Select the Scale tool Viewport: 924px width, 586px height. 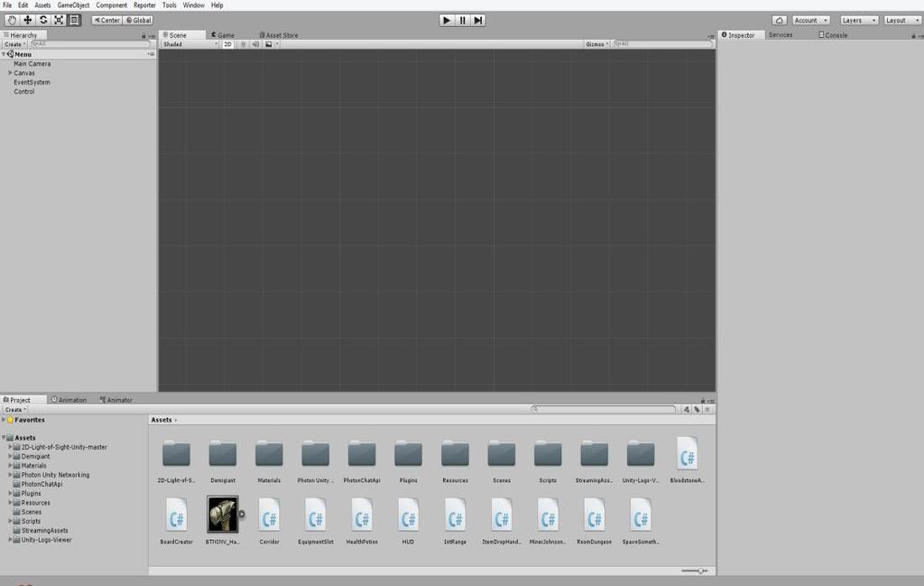pyautogui.click(x=59, y=20)
